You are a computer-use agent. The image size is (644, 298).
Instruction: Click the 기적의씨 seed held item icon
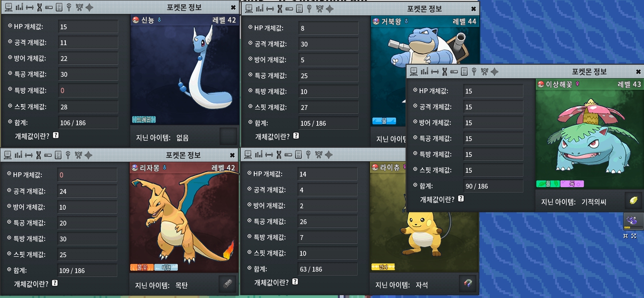(633, 201)
